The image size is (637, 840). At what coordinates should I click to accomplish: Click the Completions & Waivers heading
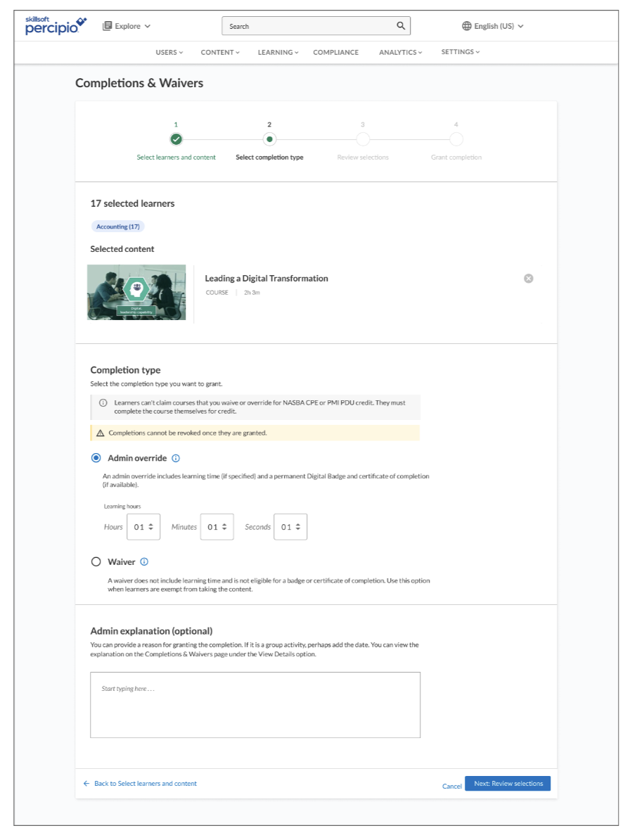139,83
